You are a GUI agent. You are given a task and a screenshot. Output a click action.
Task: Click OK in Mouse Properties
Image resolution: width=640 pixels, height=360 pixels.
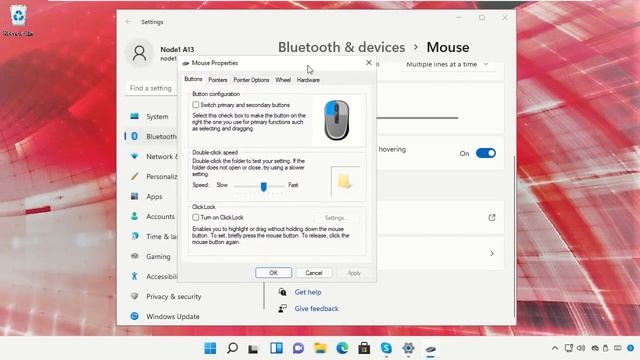(x=273, y=273)
